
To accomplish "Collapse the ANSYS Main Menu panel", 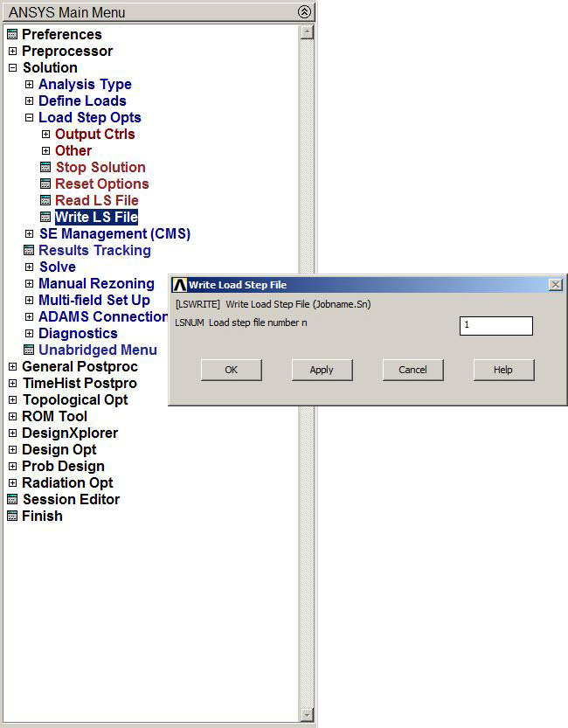I will pyautogui.click(x=303, y=12).
